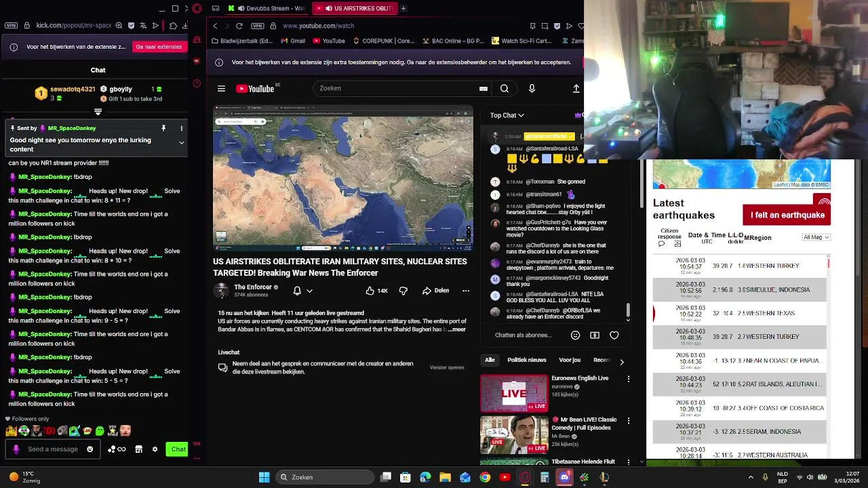
Task: Toggle VPN badge in Kick window address bar
Action: 11,26
